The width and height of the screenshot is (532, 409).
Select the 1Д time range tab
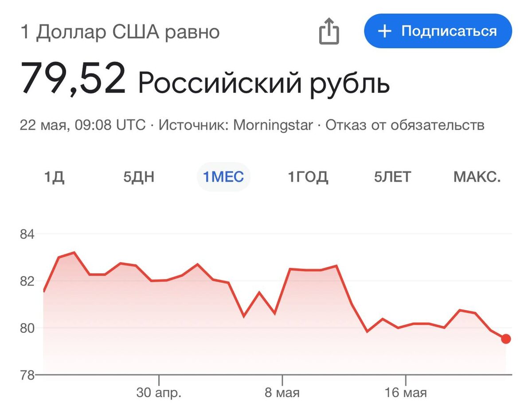tap(54, 177)
